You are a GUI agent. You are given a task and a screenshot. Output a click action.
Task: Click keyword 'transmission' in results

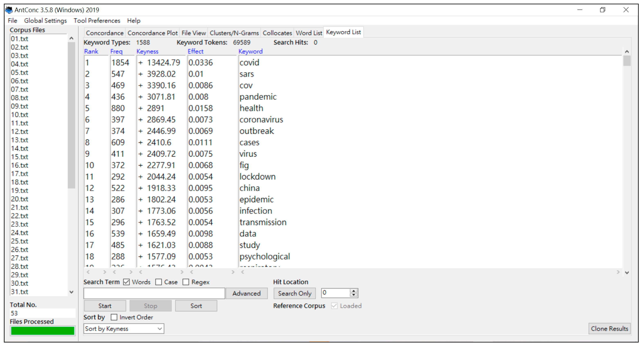point(263,222)
